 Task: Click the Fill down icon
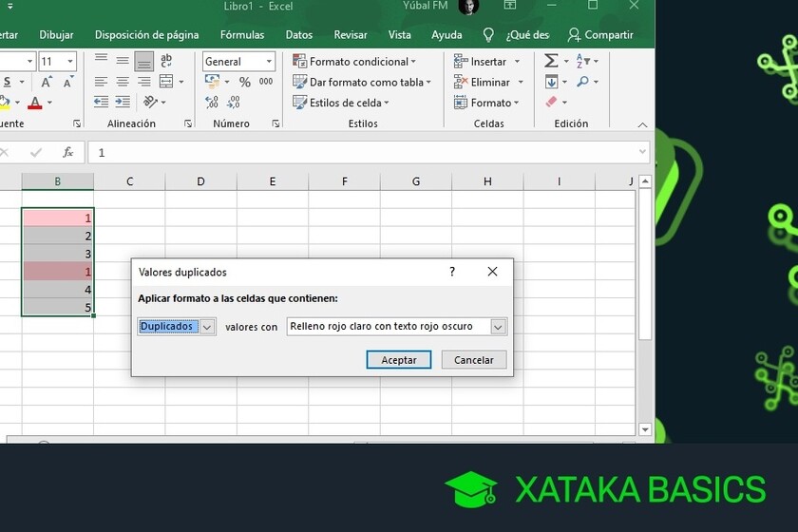[551, 82]
